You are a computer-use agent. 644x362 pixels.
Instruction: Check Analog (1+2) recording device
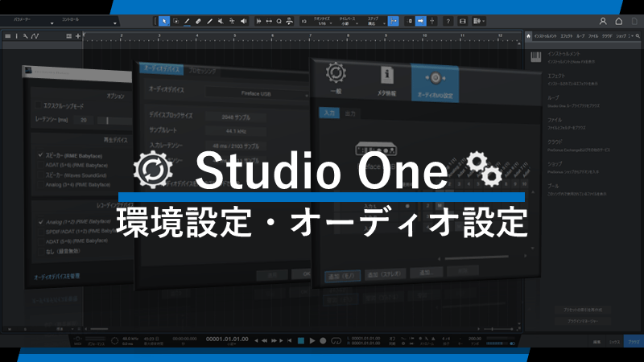coord(41,222)
